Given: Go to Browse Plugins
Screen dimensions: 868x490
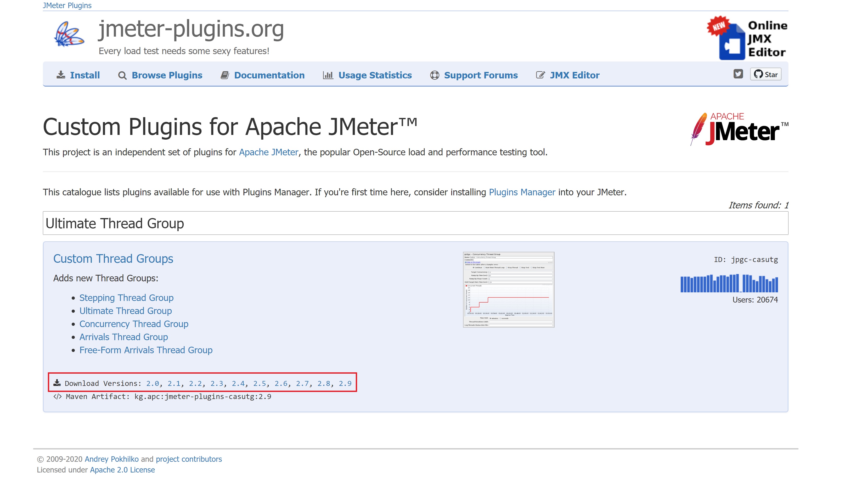Looking at the screenshot, I should (167, 75).
